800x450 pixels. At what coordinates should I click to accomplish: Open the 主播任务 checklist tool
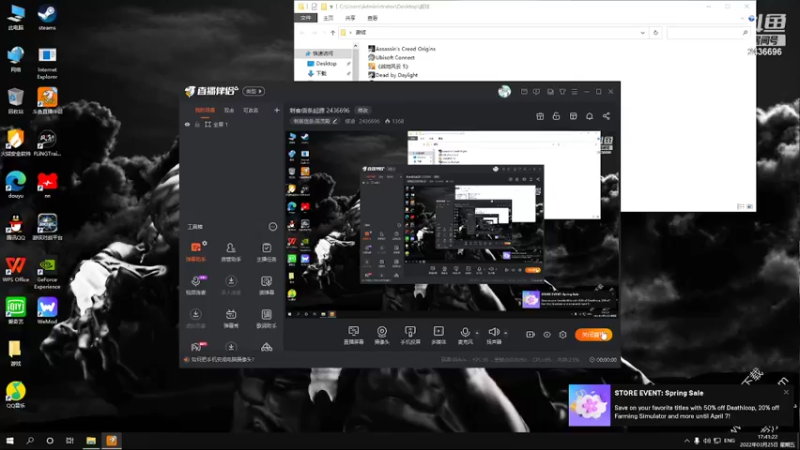coord(266,252)
